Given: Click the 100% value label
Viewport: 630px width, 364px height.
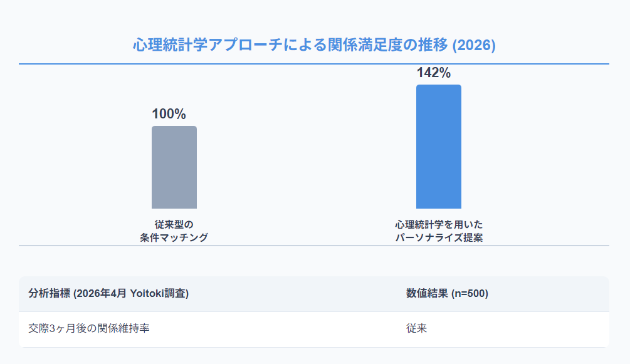Looking at the screenshot, I should pyautogui.click(x=169, y=114).
